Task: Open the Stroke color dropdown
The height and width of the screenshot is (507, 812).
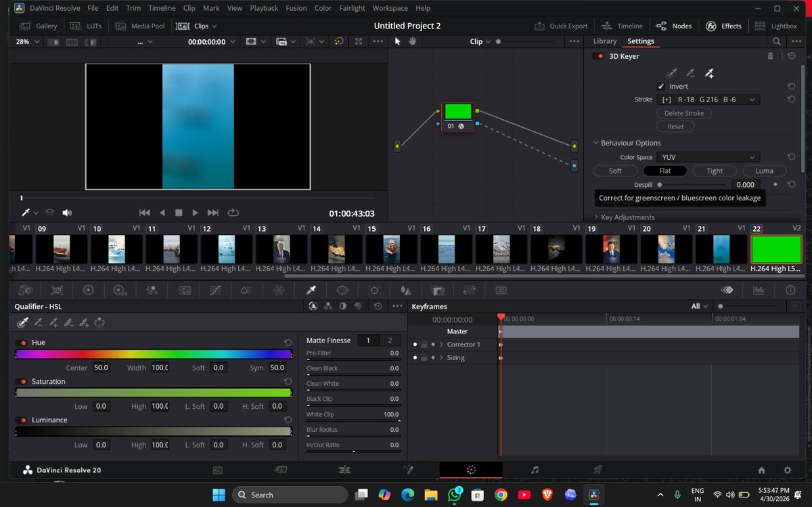Action: [708, 100]
